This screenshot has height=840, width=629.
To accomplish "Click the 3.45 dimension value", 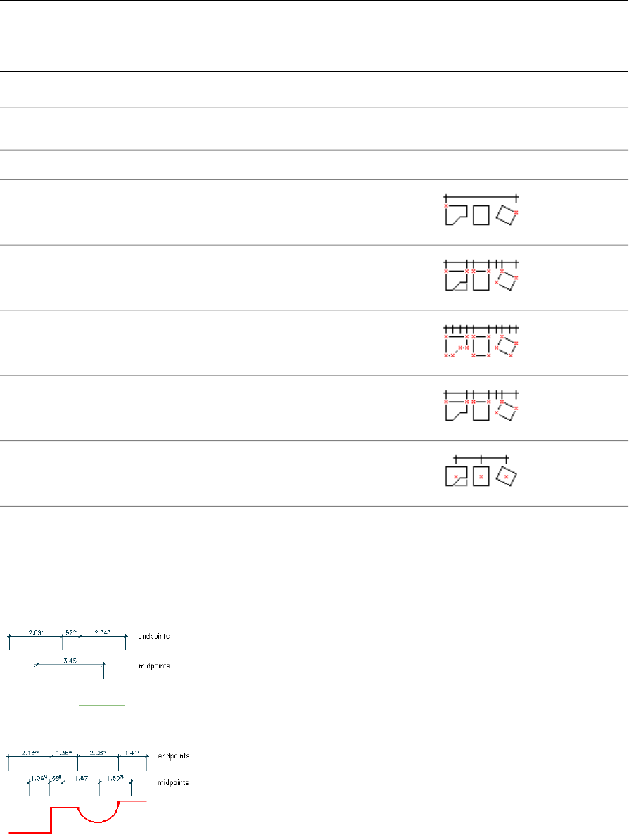I will point(70,660).
